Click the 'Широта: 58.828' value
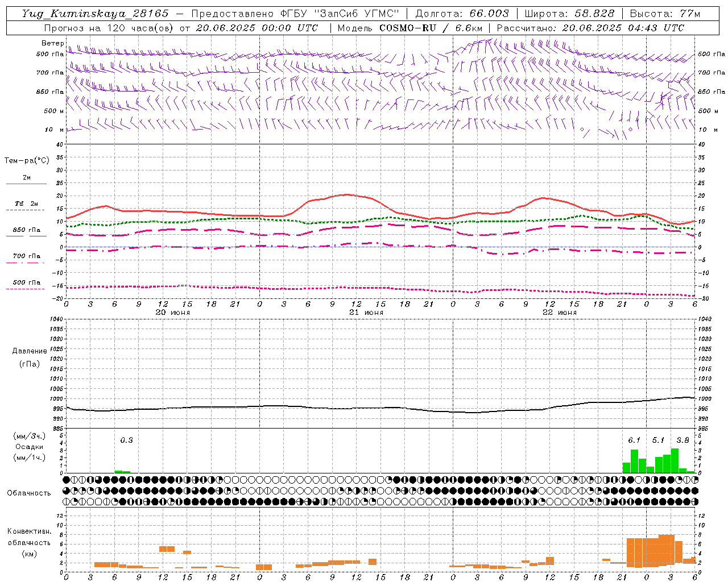Screen dimensions: 728x582 569,14
